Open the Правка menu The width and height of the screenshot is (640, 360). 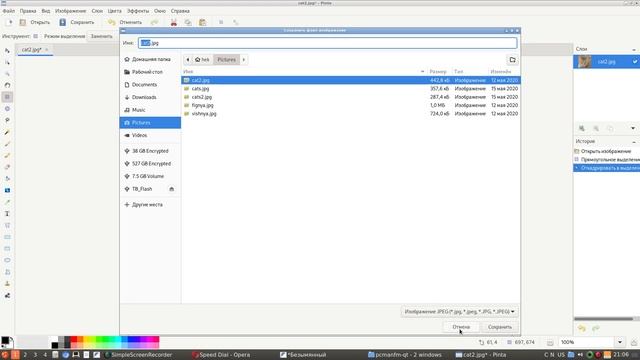pos(28,11)
